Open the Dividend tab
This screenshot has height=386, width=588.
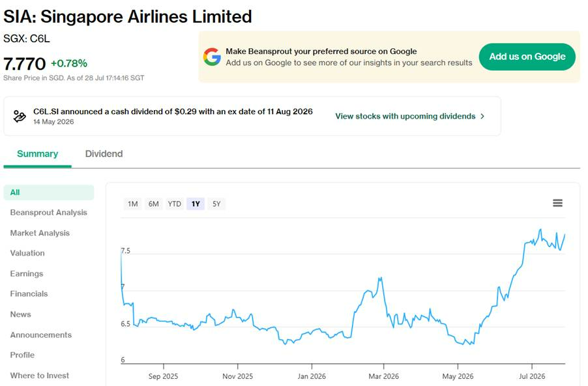[104, 154]
